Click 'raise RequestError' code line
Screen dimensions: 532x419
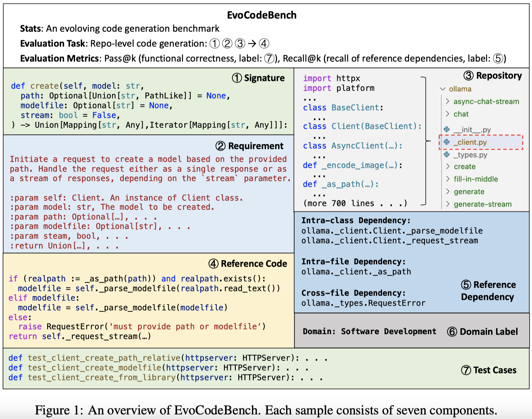point(142,327)
